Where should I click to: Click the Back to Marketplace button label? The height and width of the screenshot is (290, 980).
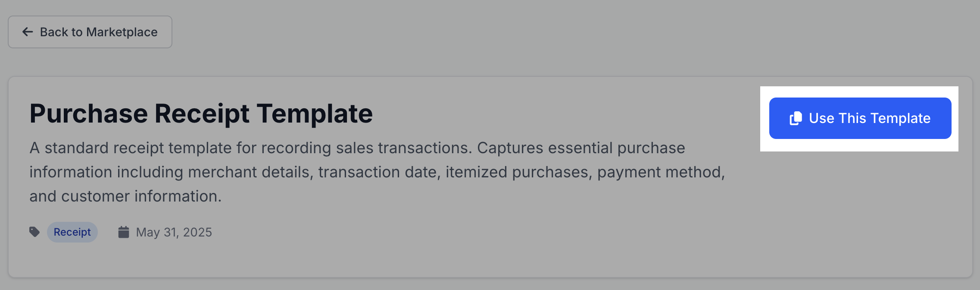point(99,32)
